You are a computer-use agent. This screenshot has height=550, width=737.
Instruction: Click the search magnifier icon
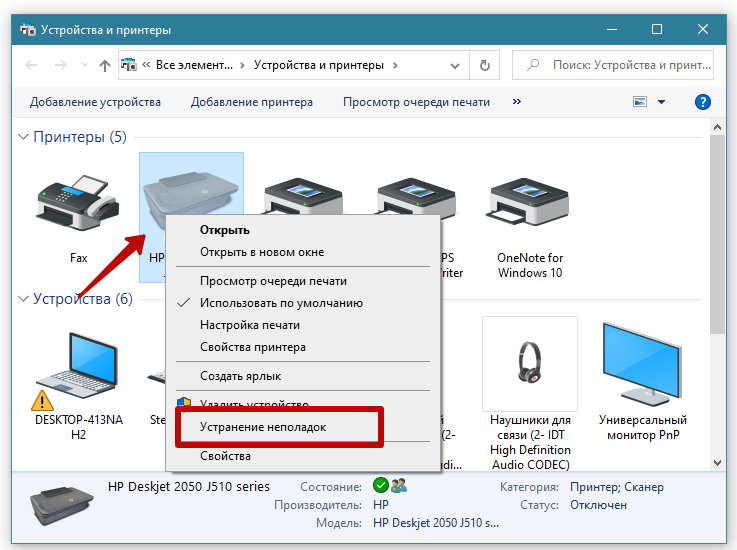click(x=533, y=65)
